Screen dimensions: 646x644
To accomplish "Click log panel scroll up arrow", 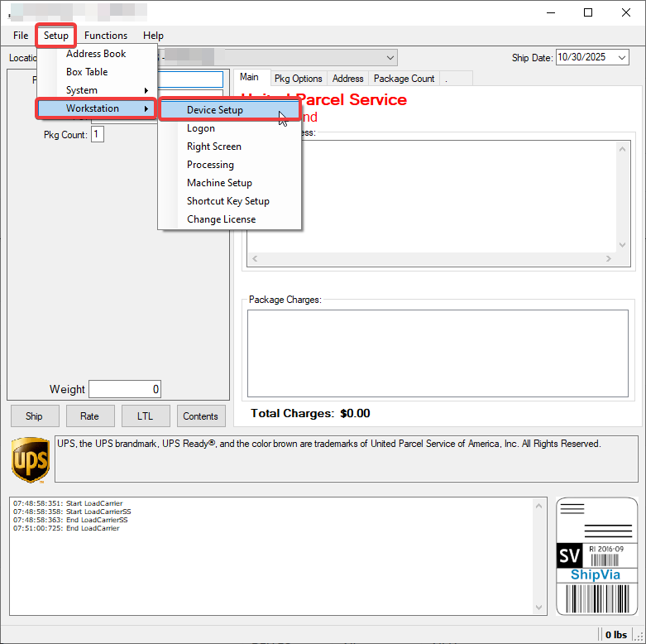I will coord(538,506).
